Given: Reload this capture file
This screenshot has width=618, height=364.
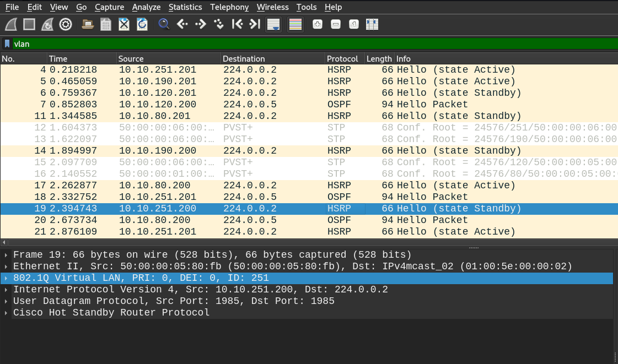Looking at the screenshot, I should point(142,24).
